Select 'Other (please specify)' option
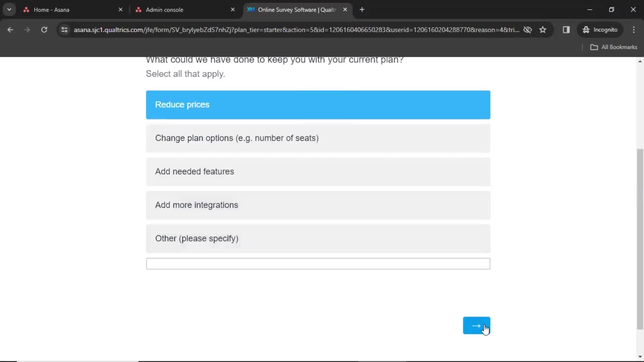 click(318, 238)
